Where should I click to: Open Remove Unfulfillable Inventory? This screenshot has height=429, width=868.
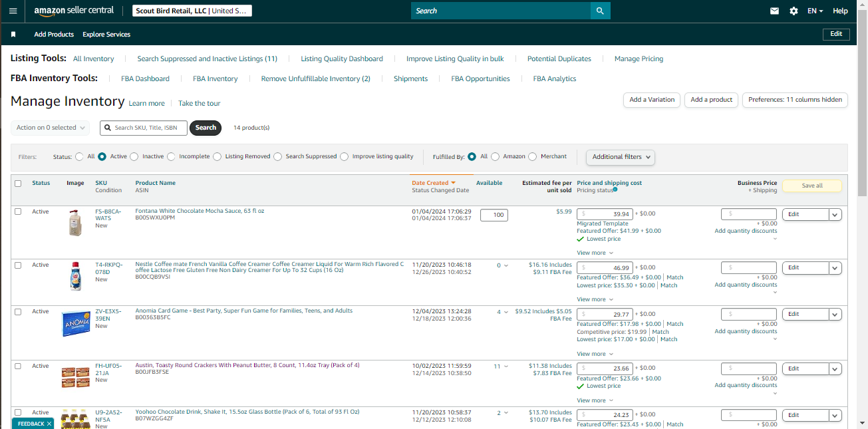pos(315,78)
